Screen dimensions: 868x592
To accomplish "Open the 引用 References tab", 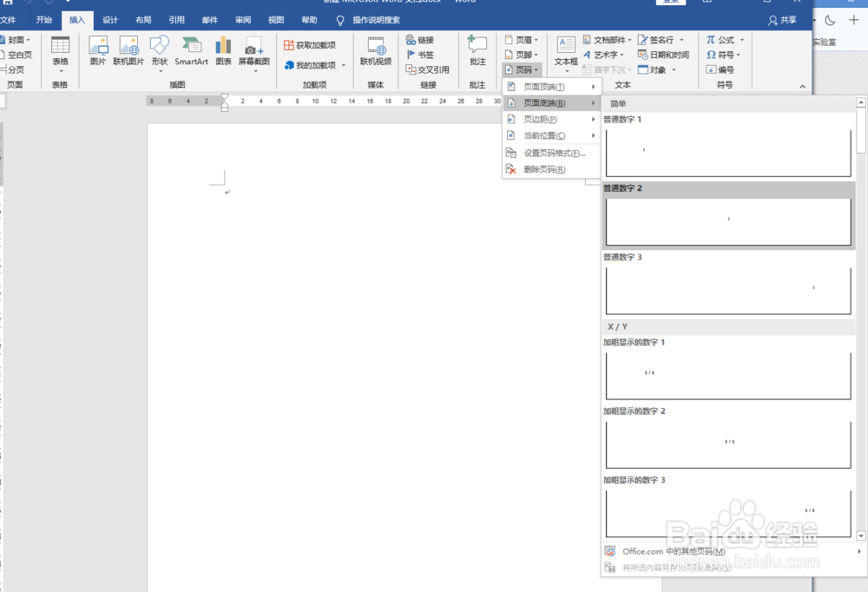I will tap(176, 20).
